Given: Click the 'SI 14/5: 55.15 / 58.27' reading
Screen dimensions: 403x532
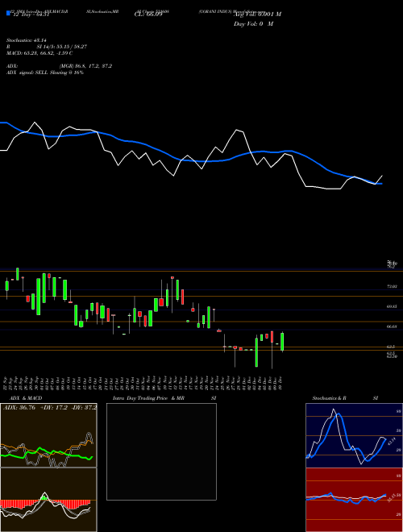Looking at the screenshot, I should pos(62,47).
